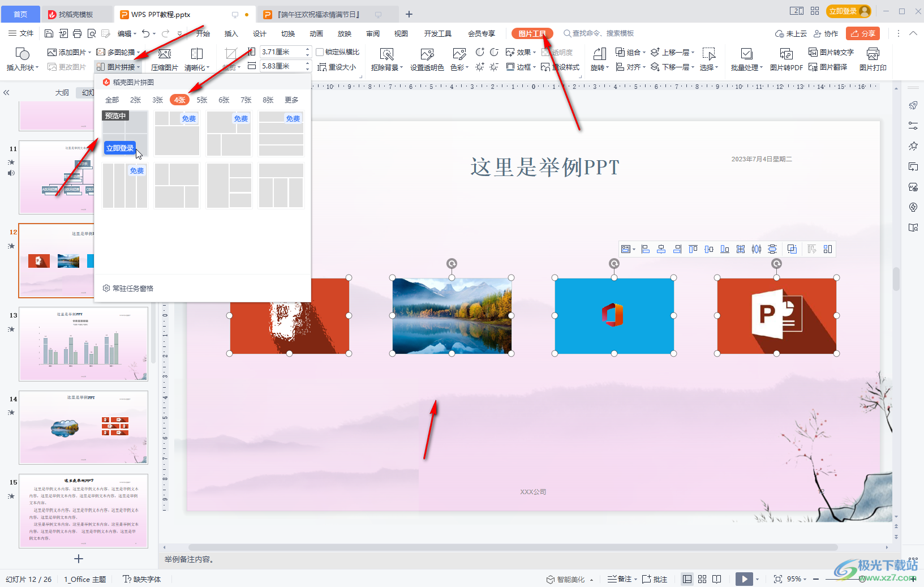Align top in floating image toolbar

(x=693, y=249)
